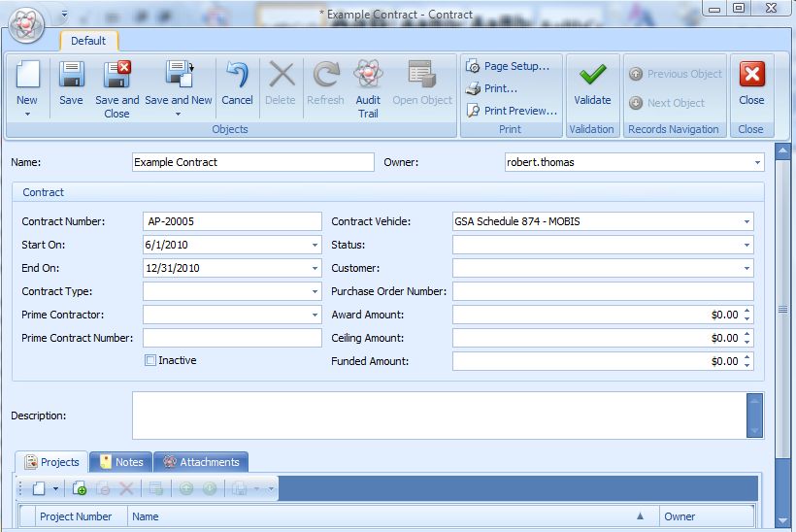Click the Funded Amount spinner
Screen dimensions: 796x532
pyautogui.click(x=746, y=361)
